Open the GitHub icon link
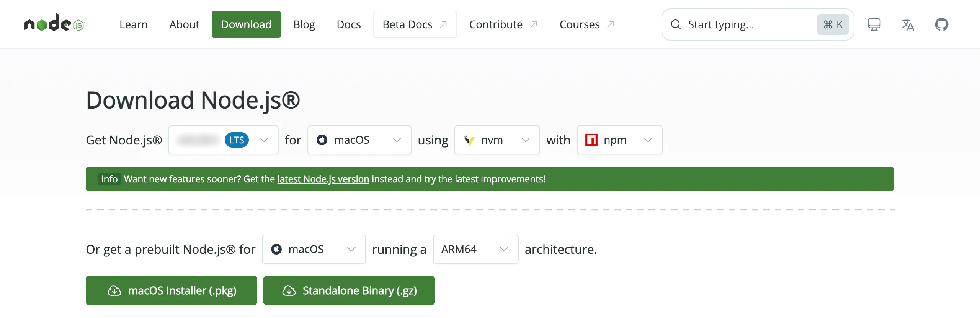980x318 pixels. [941, 24]
